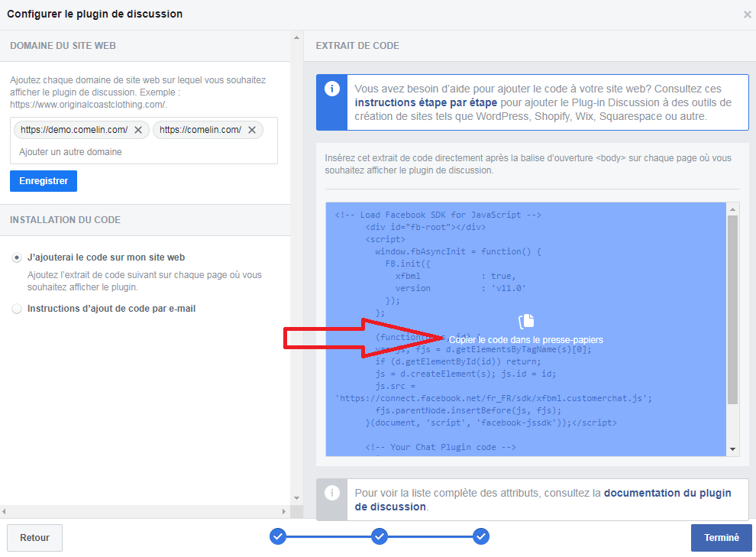The image size is (756, 557).
Task: Click the "EXTRAIT DE CODE" heading
Action: pyautogui.click(x=357, y=46)
